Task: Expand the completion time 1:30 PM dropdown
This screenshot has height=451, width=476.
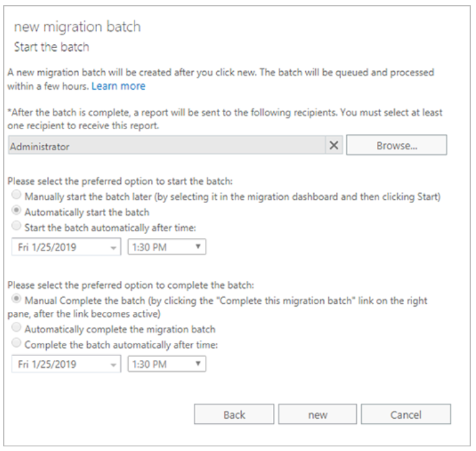Action: (x=166, y=364)
